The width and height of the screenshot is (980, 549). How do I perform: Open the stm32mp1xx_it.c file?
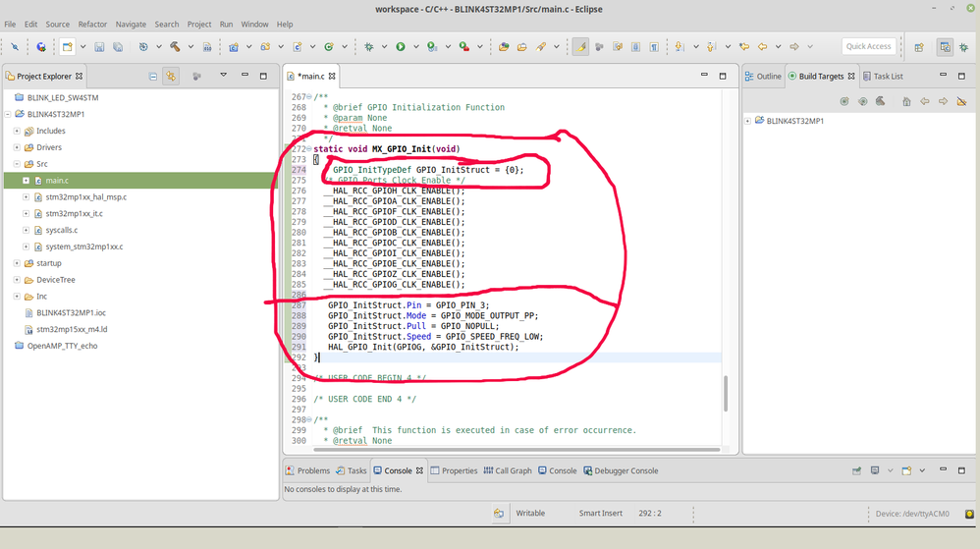click(74, 213)
